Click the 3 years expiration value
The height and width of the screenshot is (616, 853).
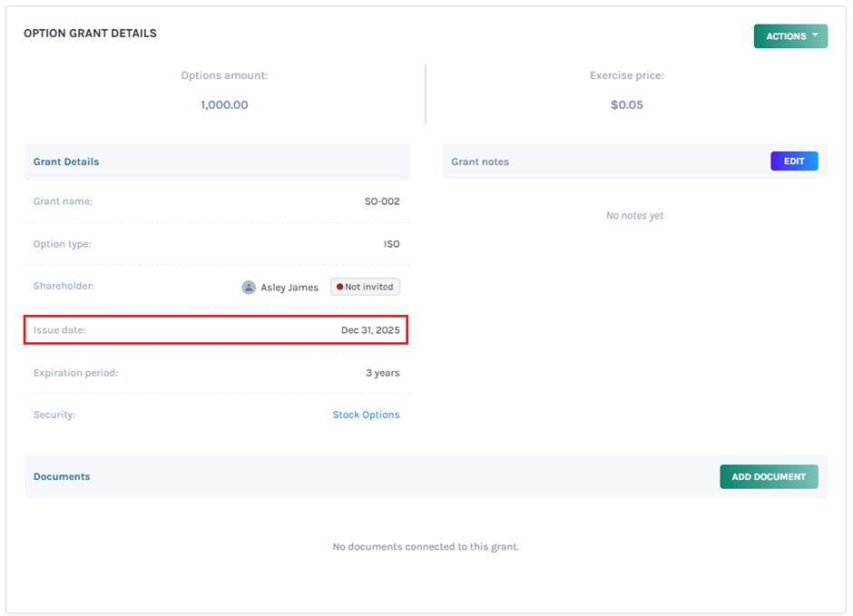tap(382, 373)
